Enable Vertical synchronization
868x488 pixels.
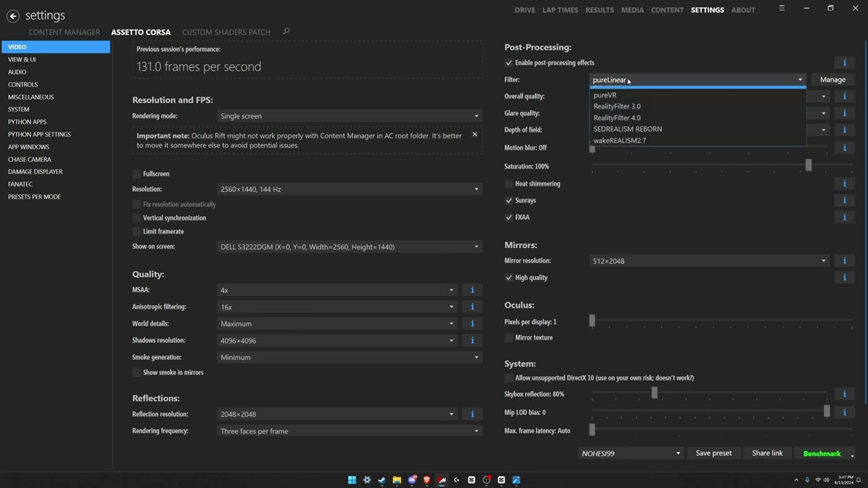[x=137, y=218]
